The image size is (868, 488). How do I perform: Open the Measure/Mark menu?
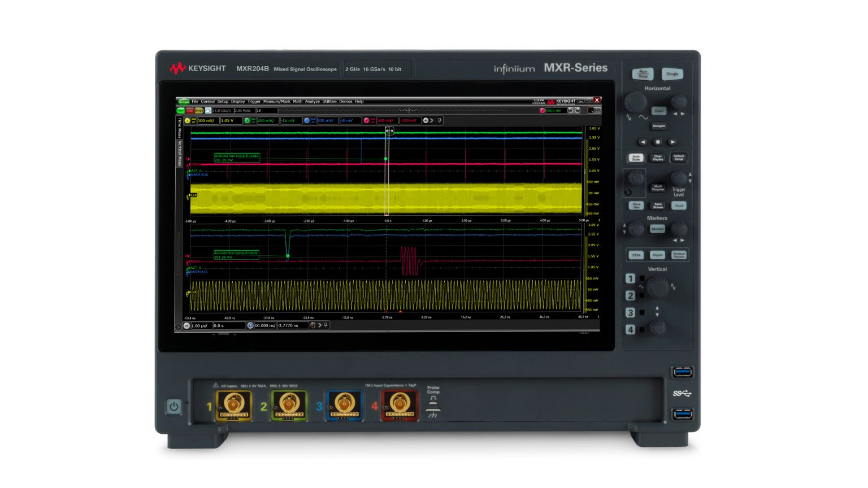[x=276, y=102]
